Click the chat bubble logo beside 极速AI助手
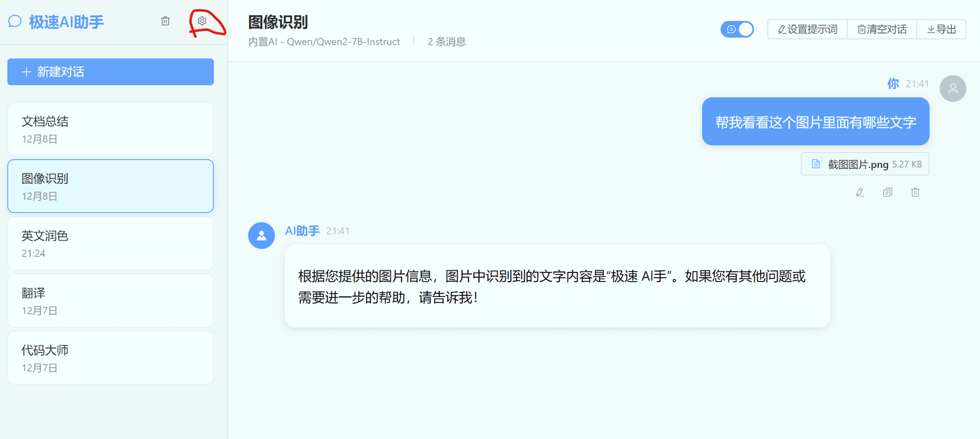980x439 pixels. pyautogui.click(x=15, y=21)
